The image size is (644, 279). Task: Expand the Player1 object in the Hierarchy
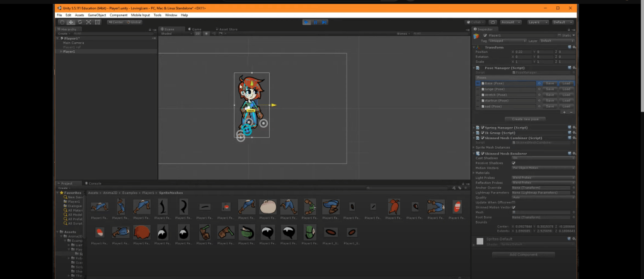tap(60, 52)
